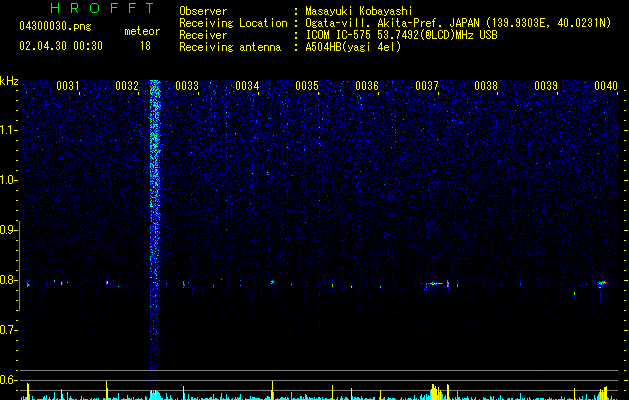Click the timestamp 02.04.30 00:30
Image resolution: width=629 pixels, height=400 pixels.
point(61,46)
